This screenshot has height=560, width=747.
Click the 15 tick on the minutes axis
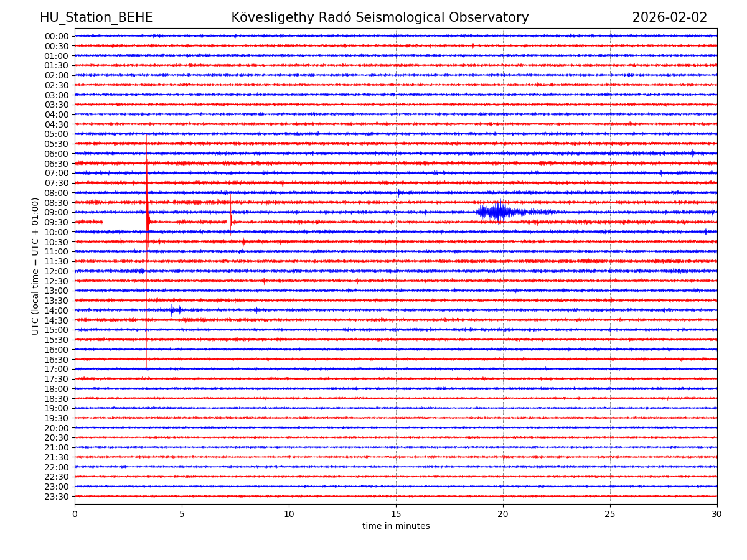[x=396, y=515]
